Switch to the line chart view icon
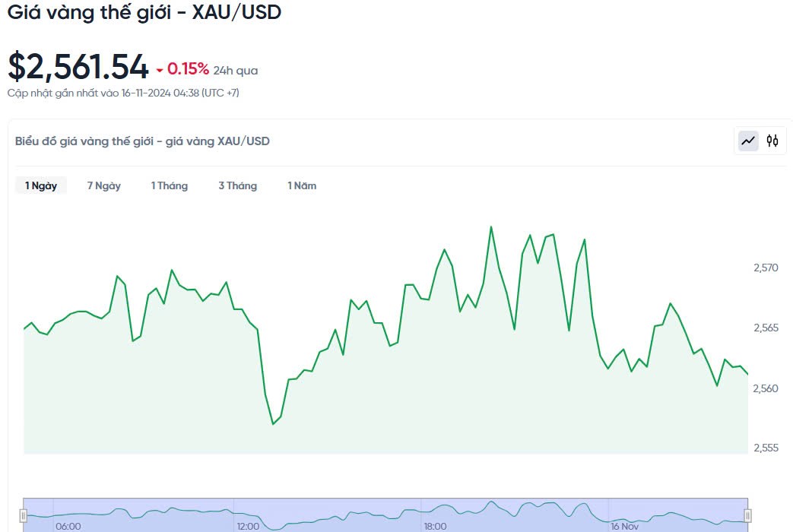 [x=749, y=141]
